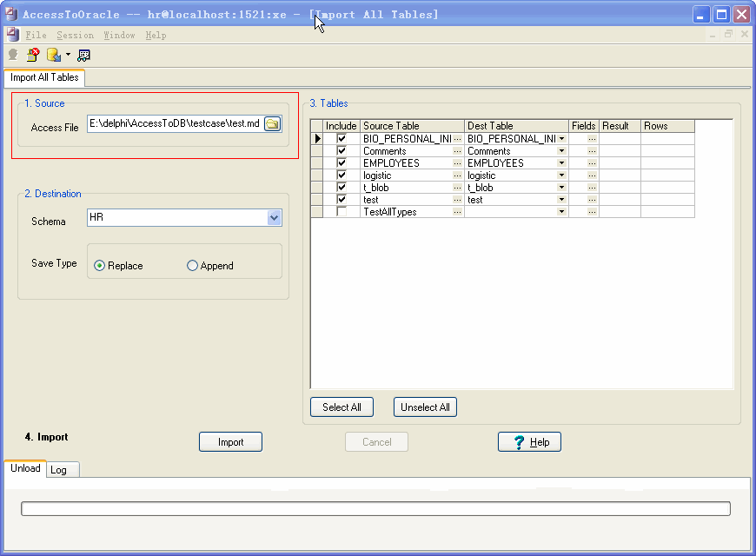Switch to the Log tab
Viewport: 756px width, 556px height.
click(x=63, y=470)
